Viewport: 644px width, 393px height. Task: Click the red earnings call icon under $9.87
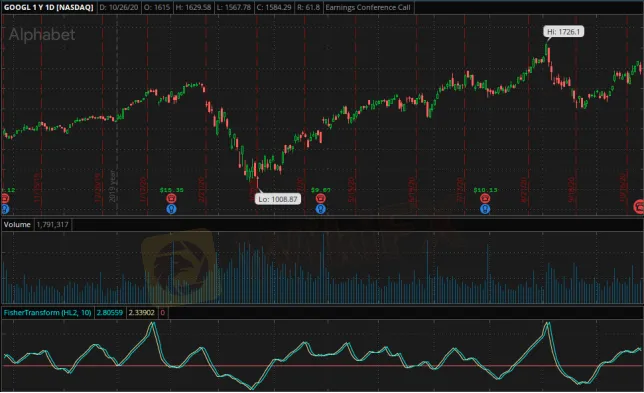click(320, 199)
